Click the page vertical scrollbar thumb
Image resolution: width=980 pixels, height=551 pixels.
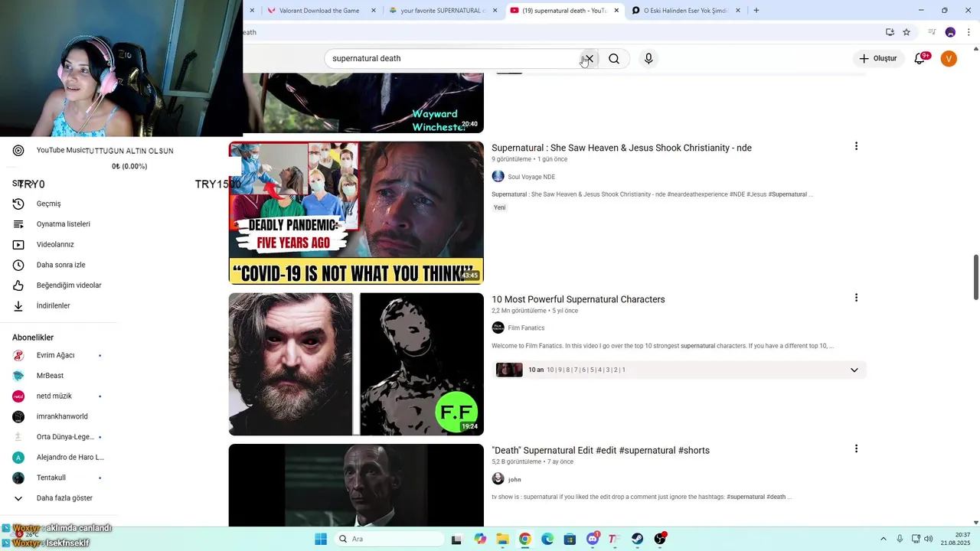pos(975,278)
